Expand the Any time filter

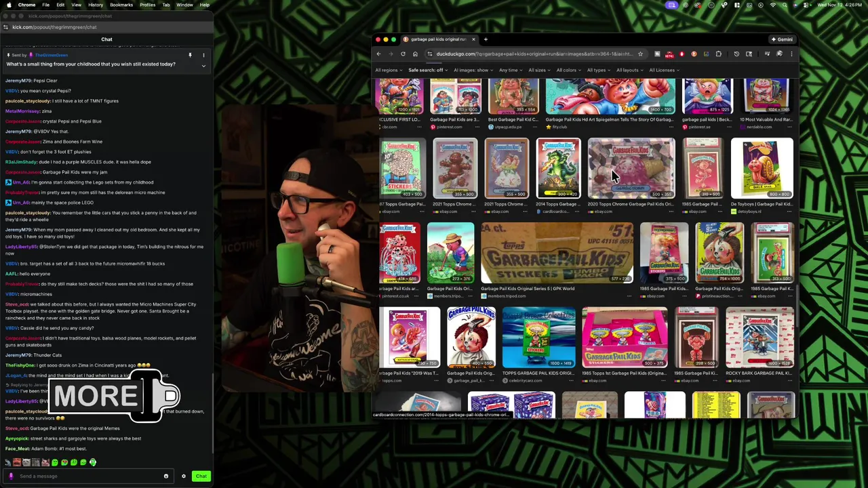(511, 70)
